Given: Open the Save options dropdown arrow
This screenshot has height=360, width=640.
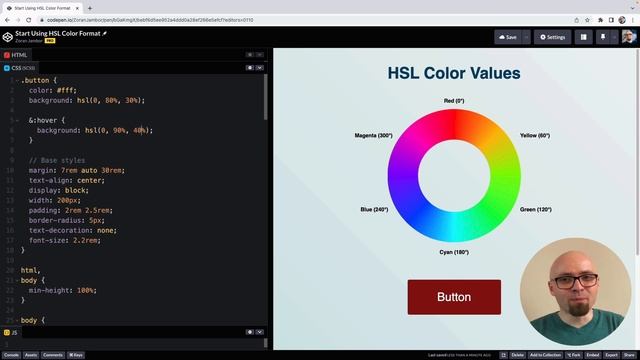Looking at the screenshot, I should point(526,37).
